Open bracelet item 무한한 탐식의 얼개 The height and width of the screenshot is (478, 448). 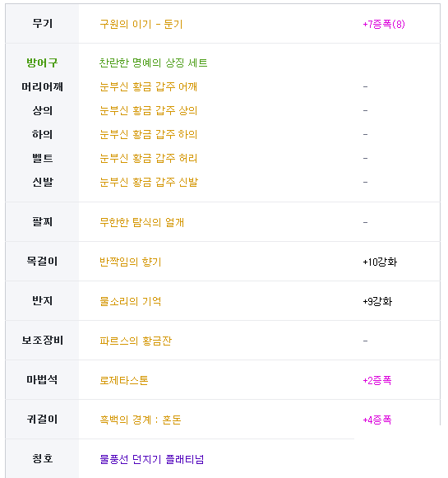pos(141,222)
